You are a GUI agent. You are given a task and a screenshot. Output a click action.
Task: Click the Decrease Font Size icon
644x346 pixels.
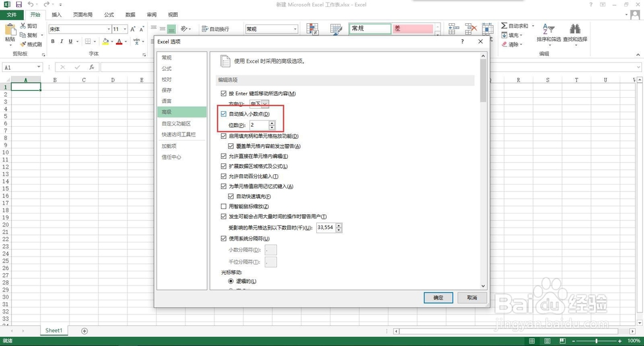point(142,29)
